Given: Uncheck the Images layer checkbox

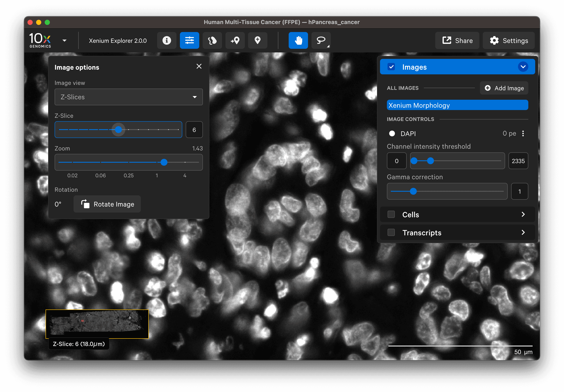Looking at the screenshot, I should tap(391, 67).
